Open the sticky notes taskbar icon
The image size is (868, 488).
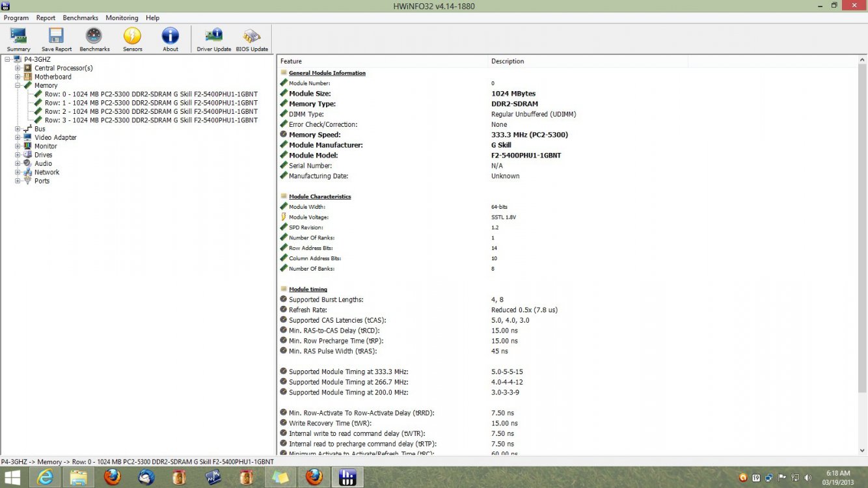coord(280,478)
